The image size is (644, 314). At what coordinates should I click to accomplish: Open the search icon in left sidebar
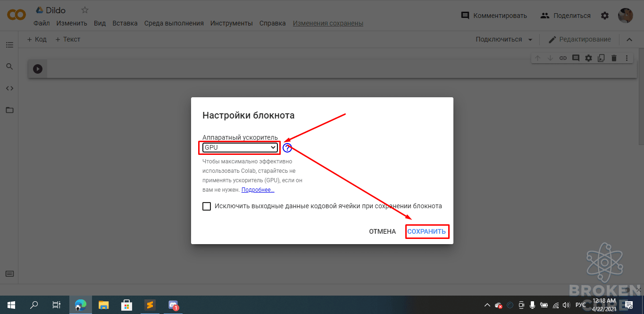coord(9,67)
